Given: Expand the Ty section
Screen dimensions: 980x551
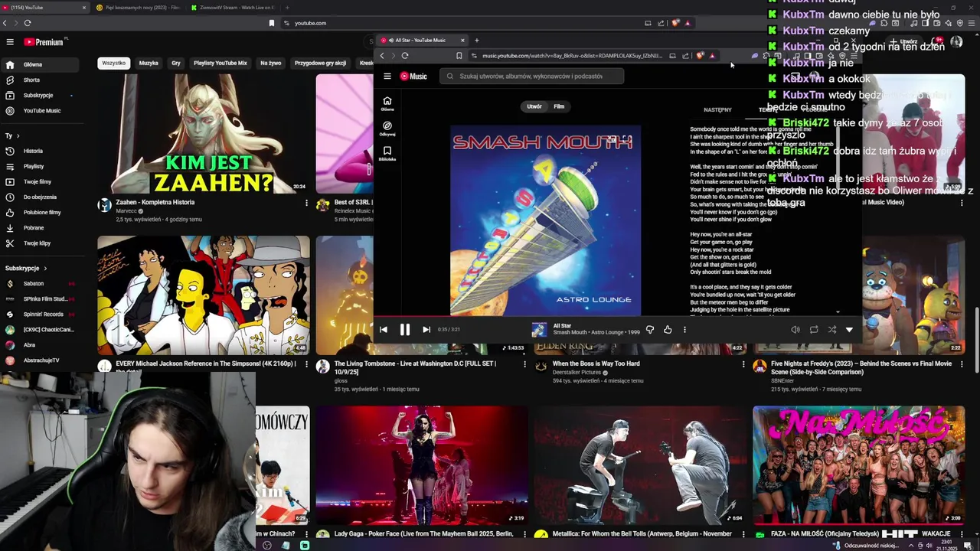Looking at the screenshot, I should pyautogui.click(x=11, y=135).
